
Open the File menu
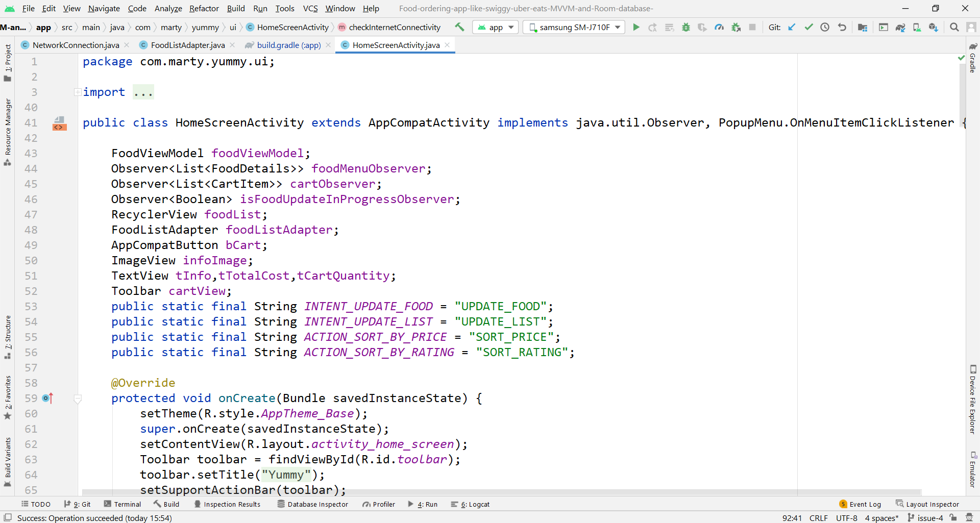pyautogui.click(x=29, y=8)
